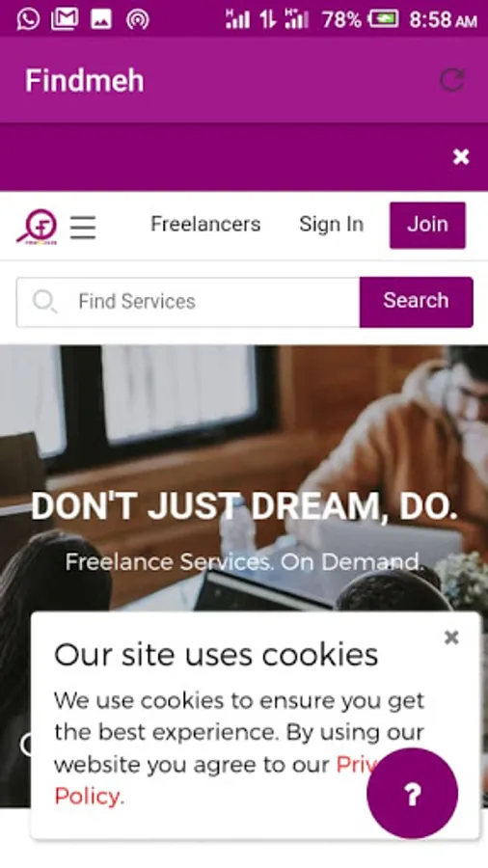Open the Findmeh magnifier logo
Screen dimensions: 488x868
click(37, 227)
